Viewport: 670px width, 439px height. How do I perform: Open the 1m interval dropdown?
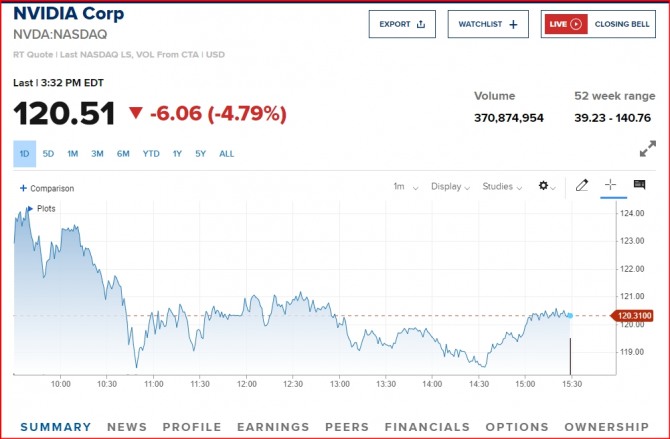pyautogui.click(x=404, y=186)
